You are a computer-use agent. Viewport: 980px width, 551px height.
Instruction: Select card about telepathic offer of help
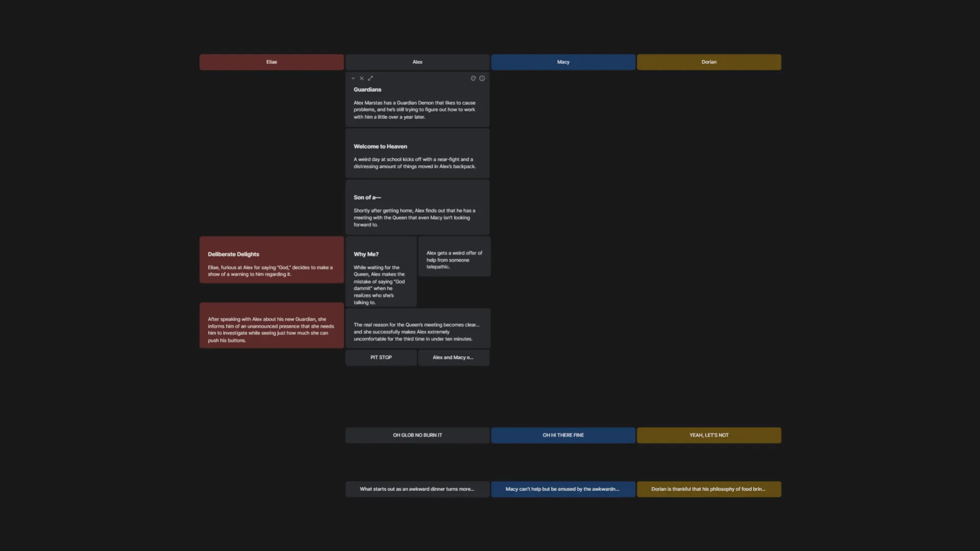pos(454,257)
